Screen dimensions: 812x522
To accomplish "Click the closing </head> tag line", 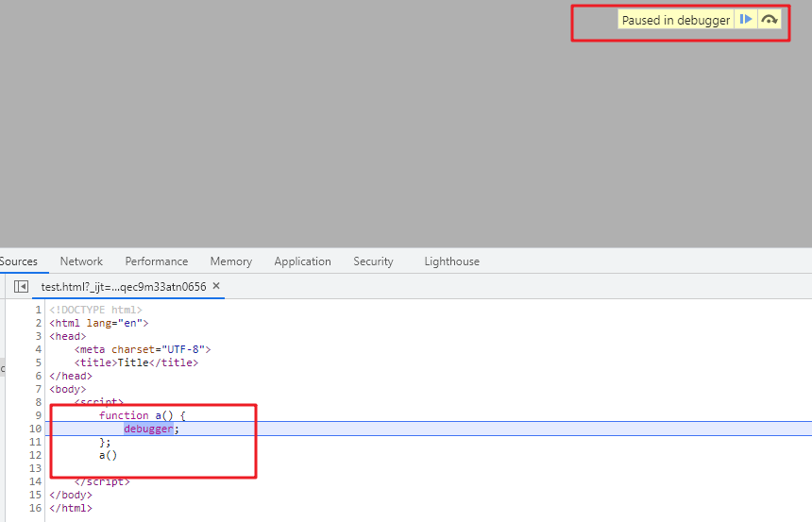I will [x=71, y=376].
